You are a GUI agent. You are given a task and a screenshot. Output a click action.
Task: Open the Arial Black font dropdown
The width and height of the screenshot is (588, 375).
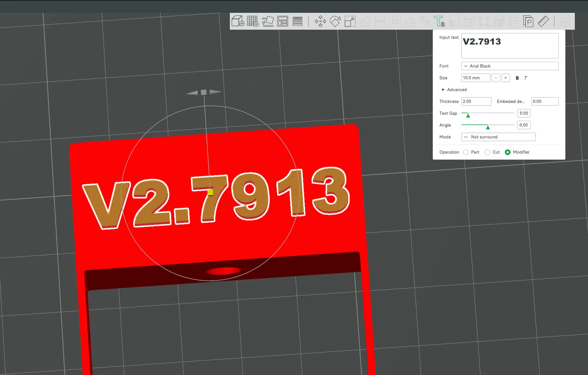click(510, 66)
